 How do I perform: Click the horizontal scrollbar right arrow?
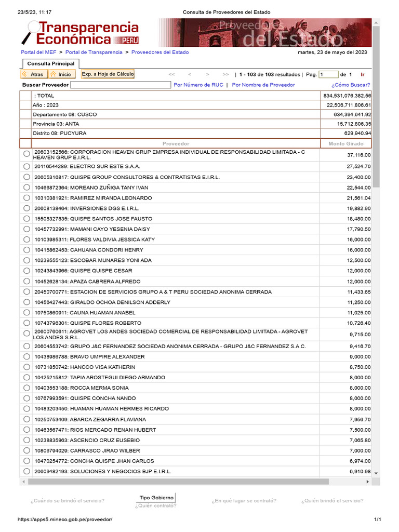pyautogui.click(x=368, y=482)
